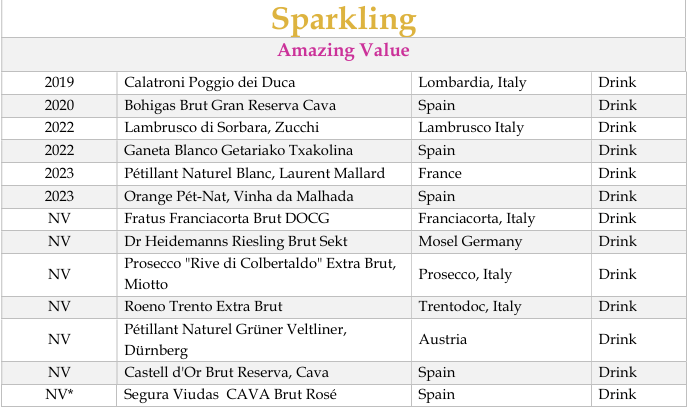Select the 2019 vintage cell
This screenshot has height=412, width=691.
tap(60, 82)
